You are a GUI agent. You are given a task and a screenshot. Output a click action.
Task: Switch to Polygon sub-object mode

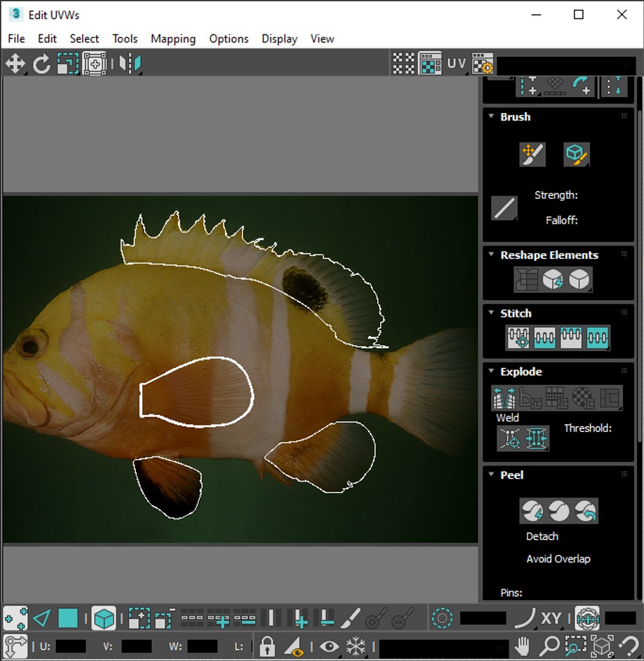click(68, 618)
